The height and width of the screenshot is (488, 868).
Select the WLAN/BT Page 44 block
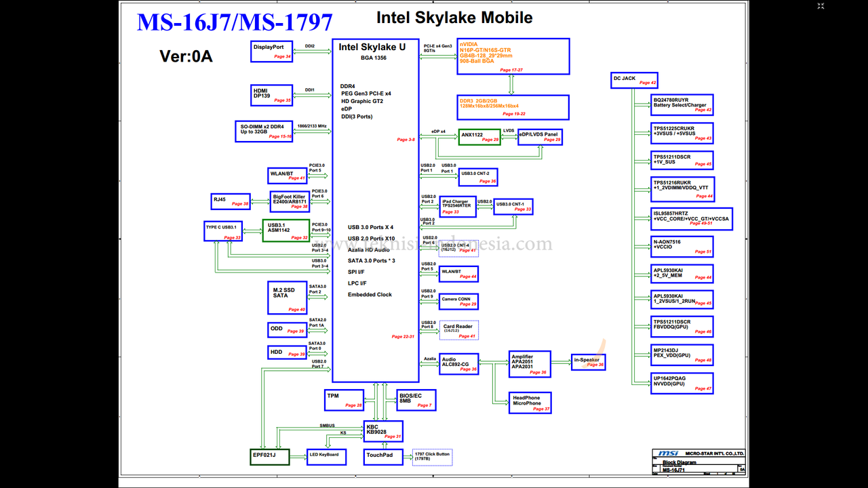458,274
